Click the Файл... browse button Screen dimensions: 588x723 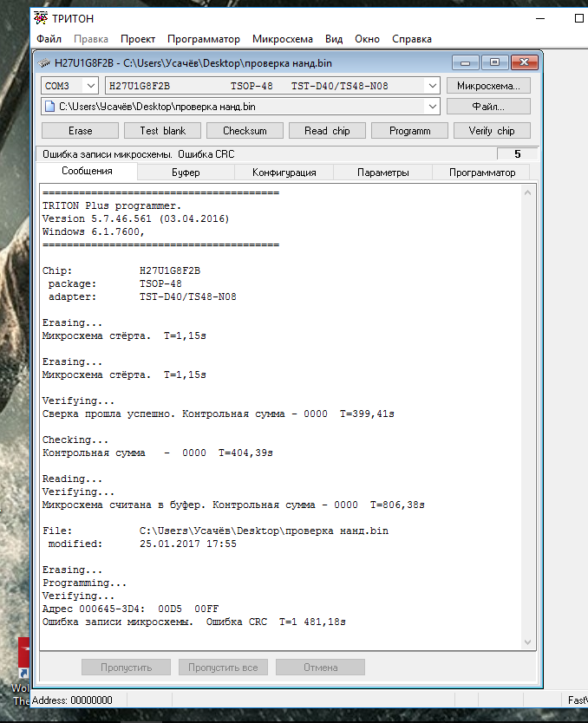(x=487, y=107)
